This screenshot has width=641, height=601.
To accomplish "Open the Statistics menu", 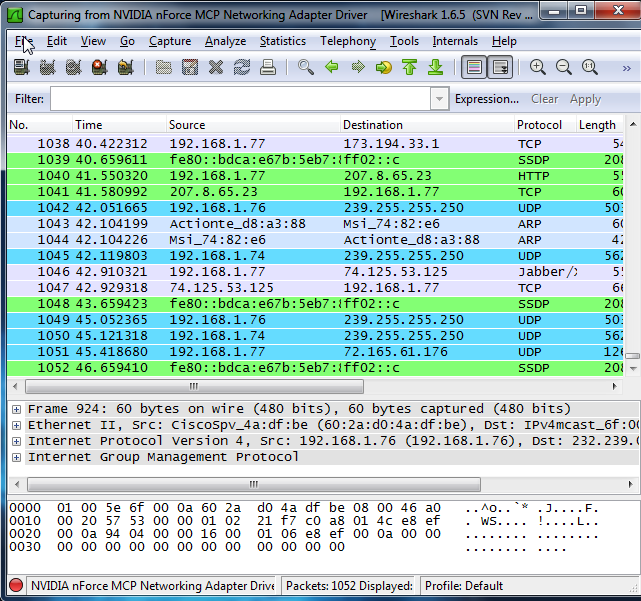I will pyautogui.click(x=283, y=41).
